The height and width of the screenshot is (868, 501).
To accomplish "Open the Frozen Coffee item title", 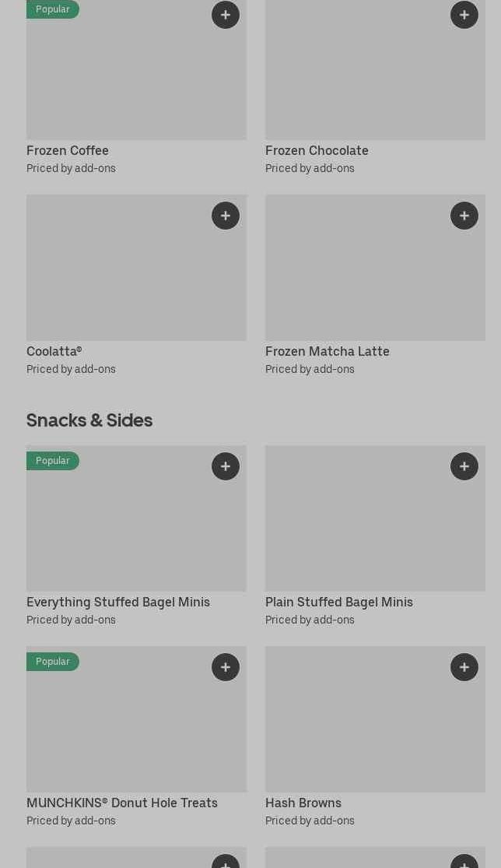I will tap(68, 150).
